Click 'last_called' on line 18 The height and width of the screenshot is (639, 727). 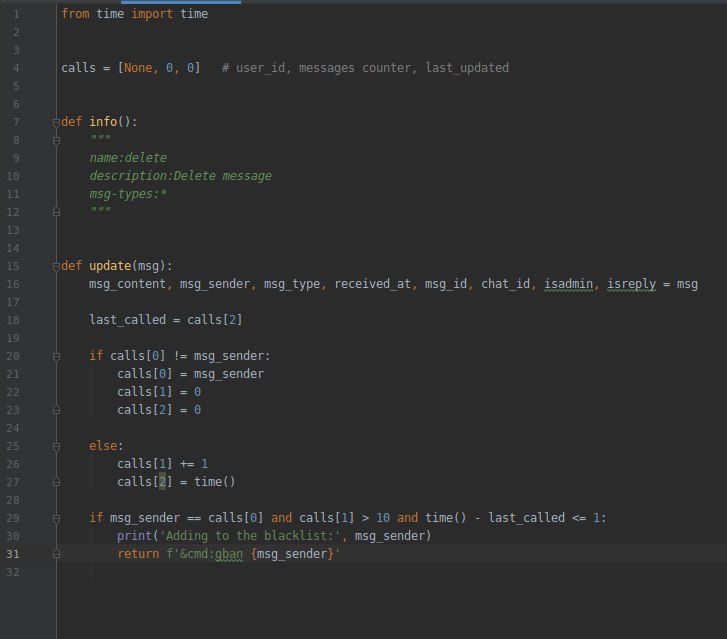128,320
